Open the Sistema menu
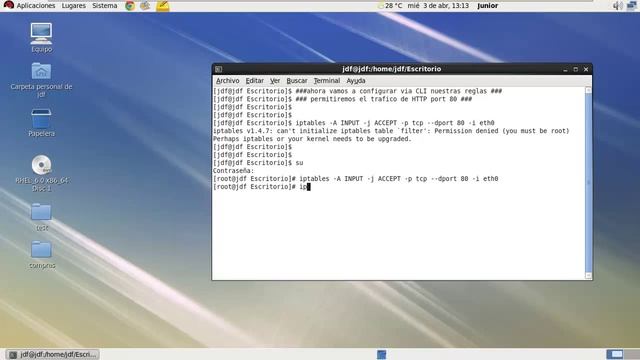The image size is (640, 360). pos(104,6)
